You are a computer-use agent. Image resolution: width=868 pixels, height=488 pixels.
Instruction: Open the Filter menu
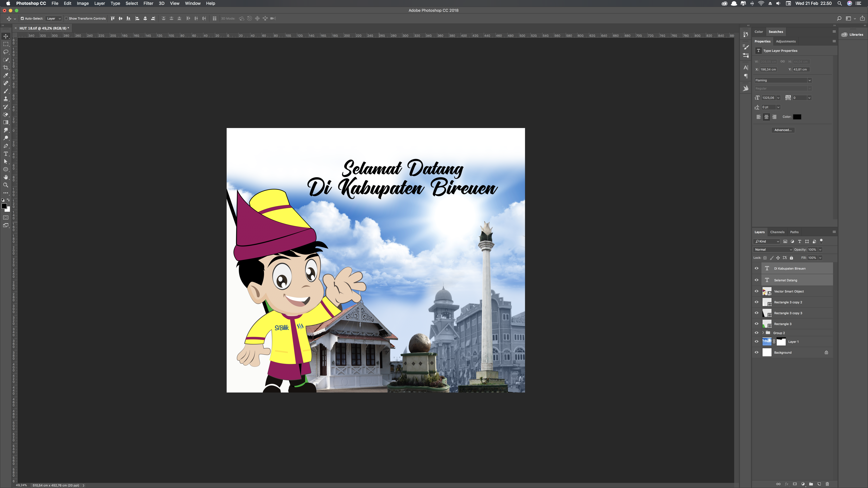[148, 3]
